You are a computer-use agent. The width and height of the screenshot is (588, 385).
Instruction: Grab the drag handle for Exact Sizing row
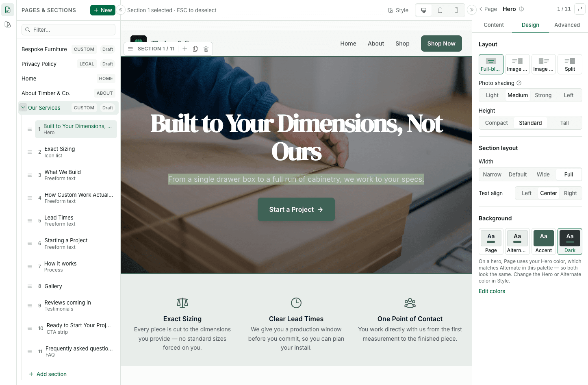click(x=30, y=152)
